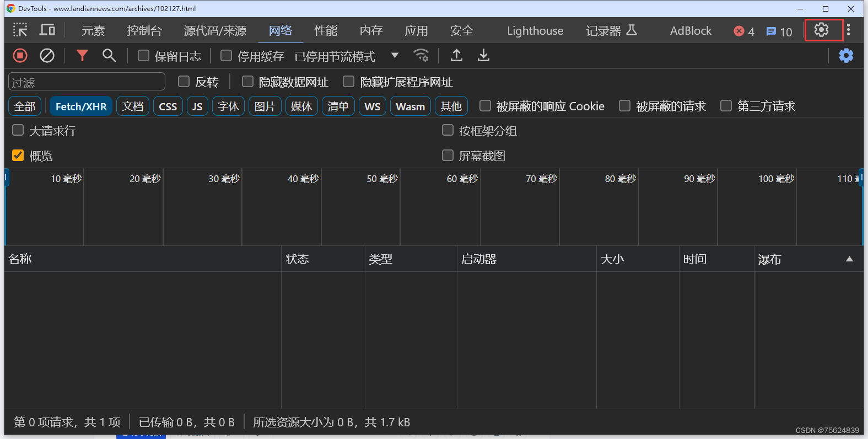Open network conditions wifi icon
Viewport: 868px width, 439px height.
[421, 56]
